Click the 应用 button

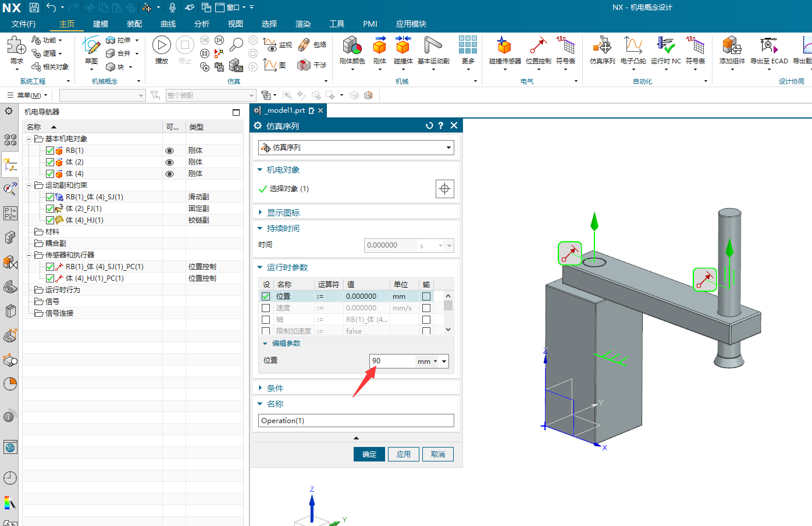pyautogui.click(x=404, y=455)
